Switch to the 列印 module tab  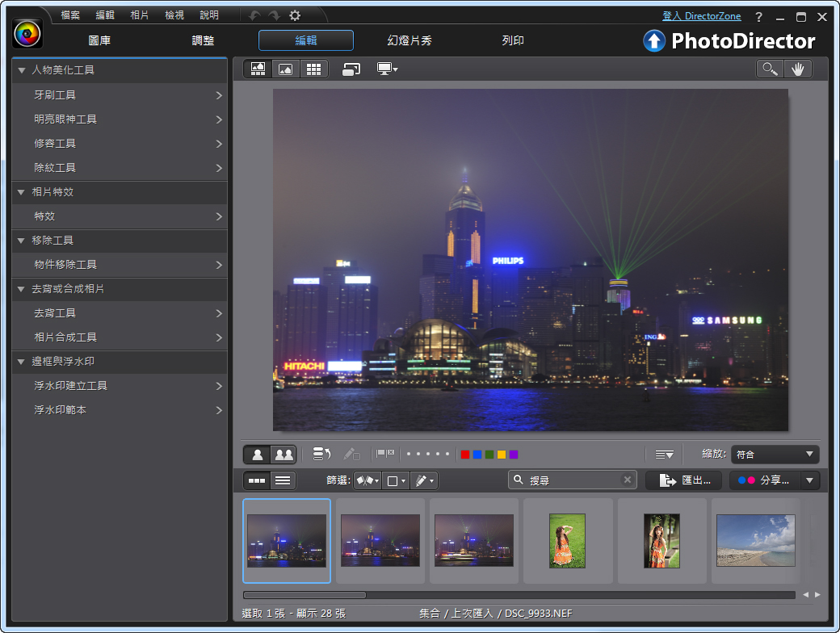coord(513,40)
